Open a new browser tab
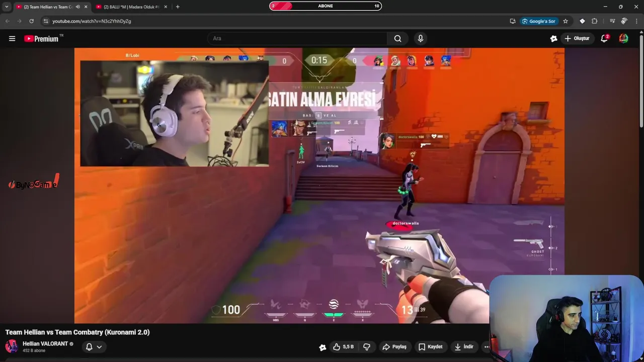 point(178,7)
